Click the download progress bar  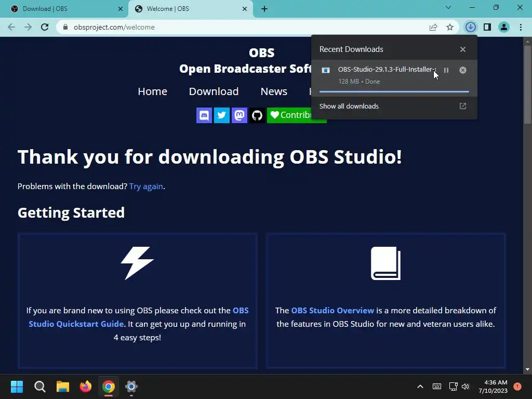394,91
